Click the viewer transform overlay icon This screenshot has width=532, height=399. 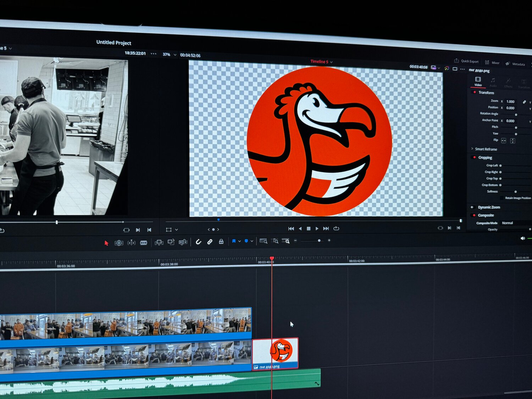[x=169, y=230]
